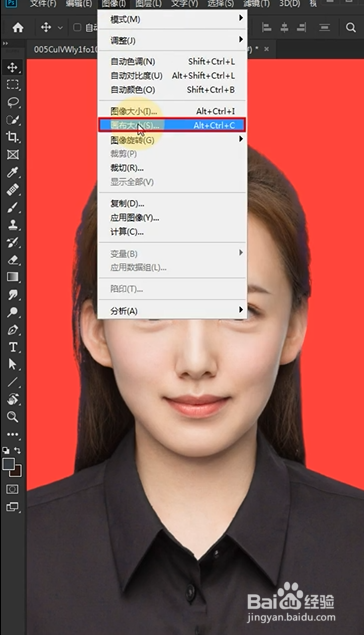Open the foreground color picker
The image size is (364, 635).
(x=9, y=464)
